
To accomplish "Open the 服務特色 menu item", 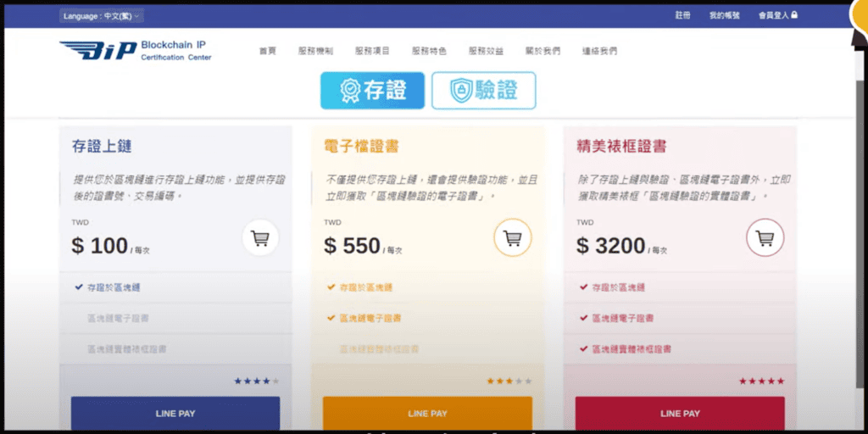I will [x=429, y=51].
